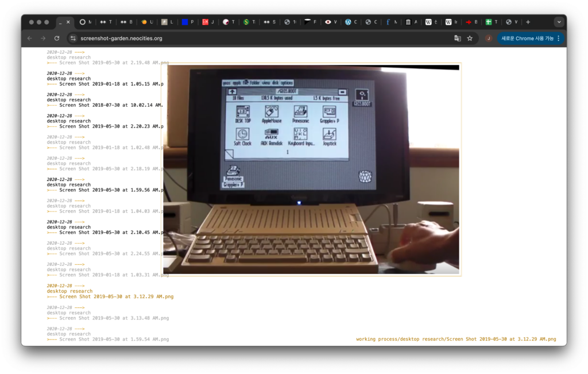This screenshot has height=374, width=588.
Task: Click the new Chrome available update button
Action: point(527,38)
